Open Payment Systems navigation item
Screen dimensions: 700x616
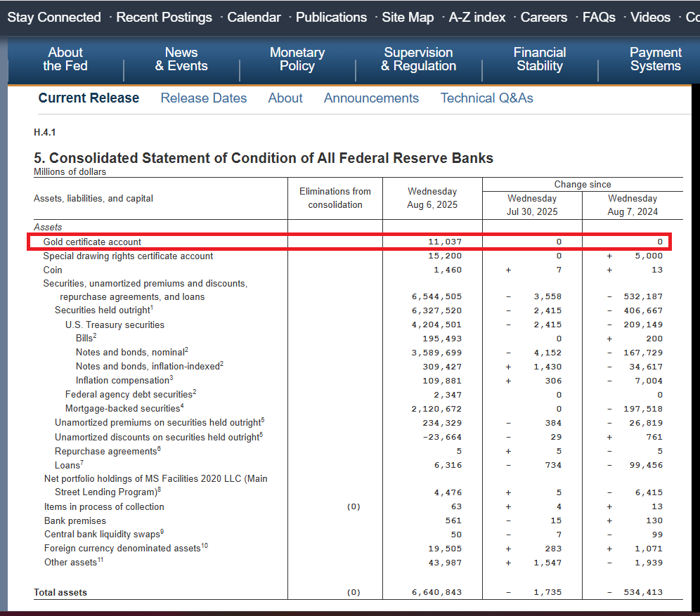(x=655, y=60)
